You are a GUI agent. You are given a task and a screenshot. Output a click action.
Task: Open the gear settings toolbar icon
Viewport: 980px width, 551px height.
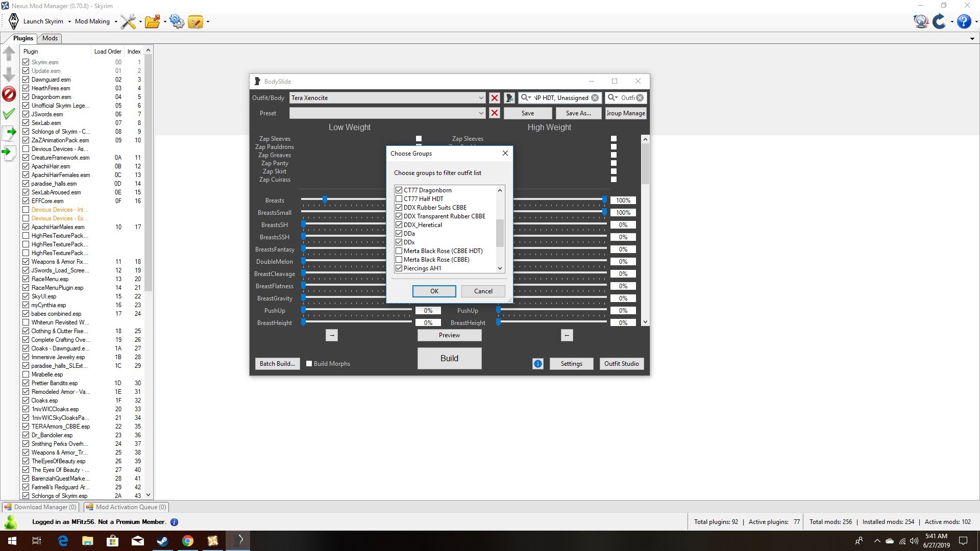177,21
